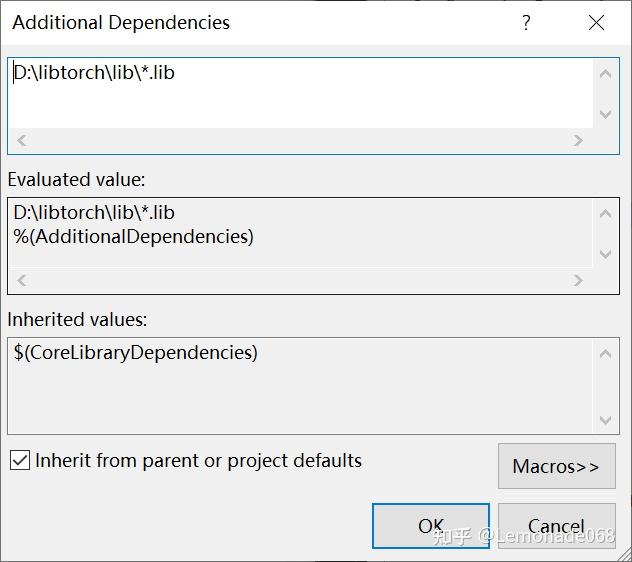Close the Additional Dependencies dialog

coord(596,23)
